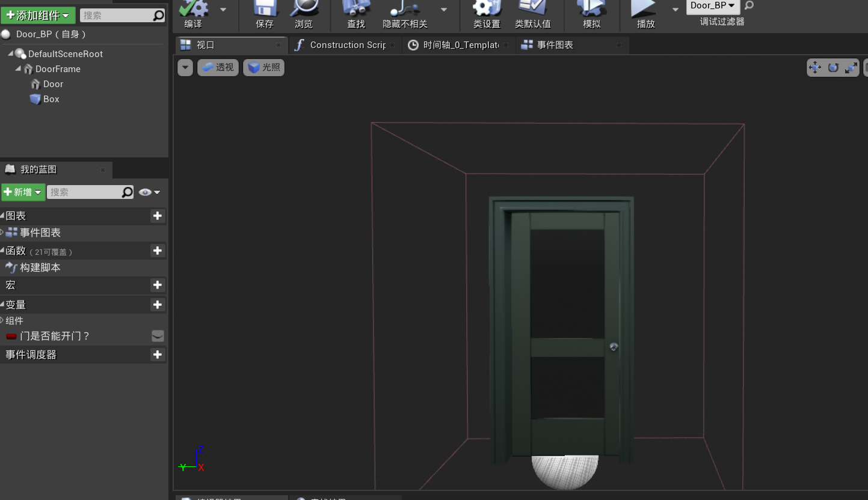
Task: Click the 新增 add new button
Action: [23, 192]
